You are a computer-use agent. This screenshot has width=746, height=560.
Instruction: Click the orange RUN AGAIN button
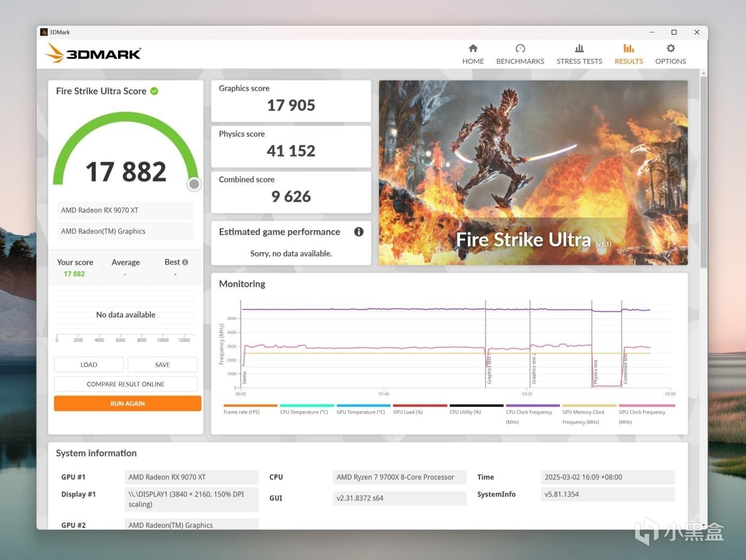coord(128,403)
